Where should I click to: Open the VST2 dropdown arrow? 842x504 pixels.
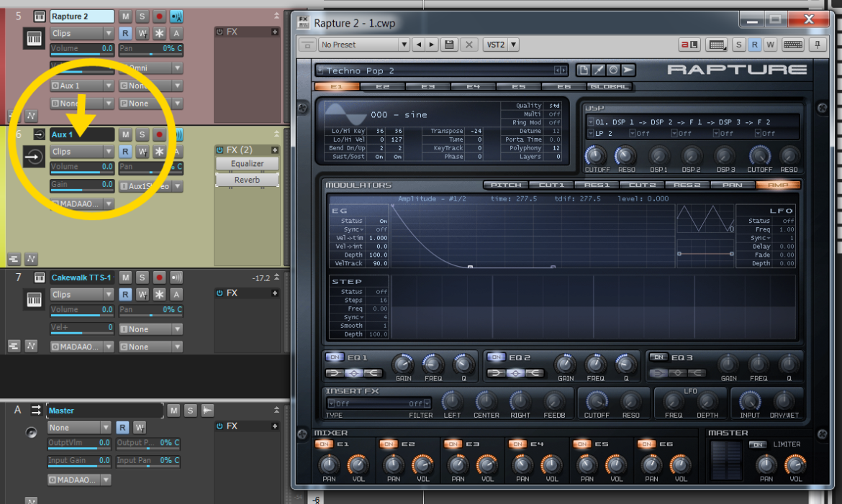[513, 45]
